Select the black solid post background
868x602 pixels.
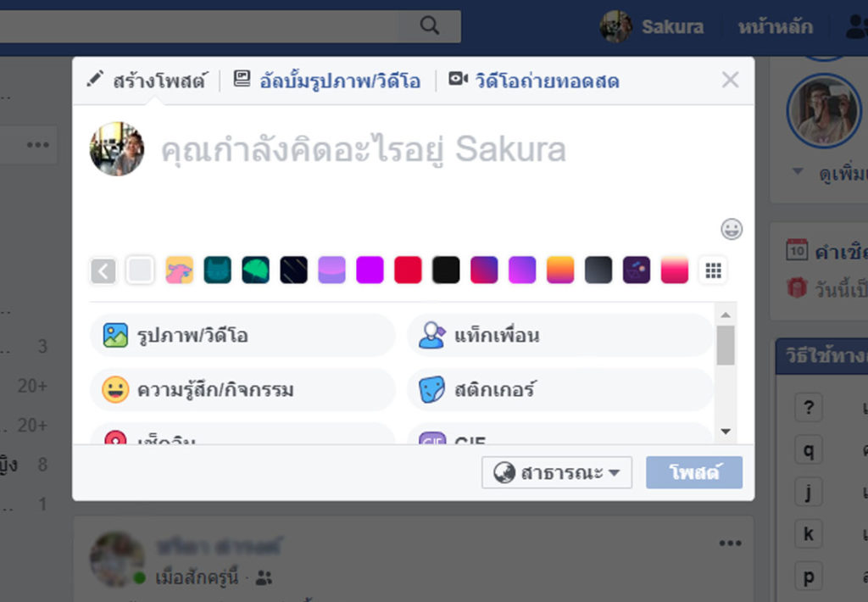pos(446,270)
